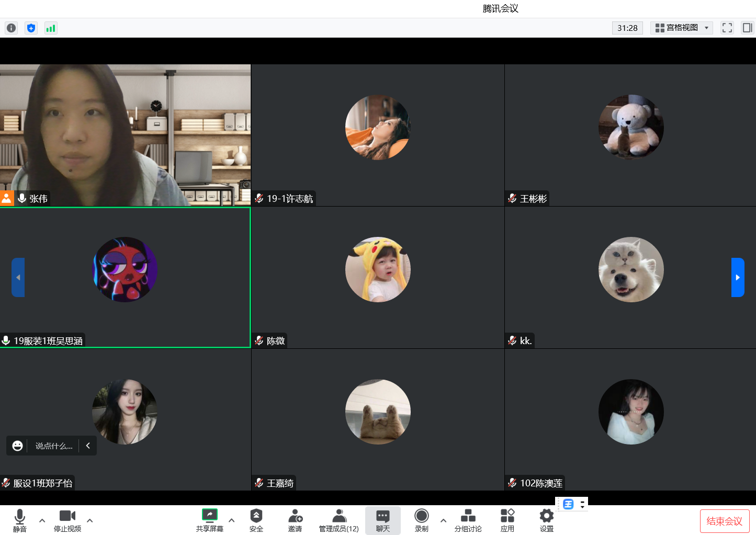
Task: Select 王彬彬's teddy bear avatar
Action: point(631,127)
